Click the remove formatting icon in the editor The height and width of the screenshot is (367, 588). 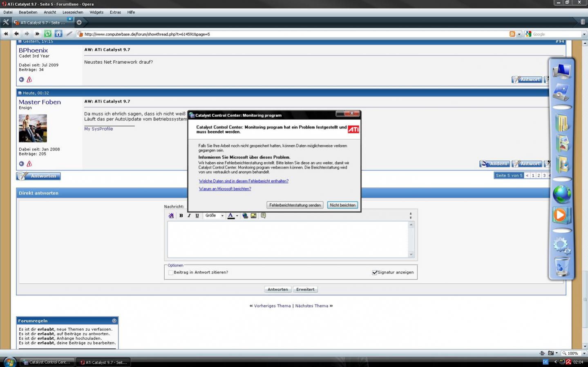pyautogui.click(x=171, y=216)
